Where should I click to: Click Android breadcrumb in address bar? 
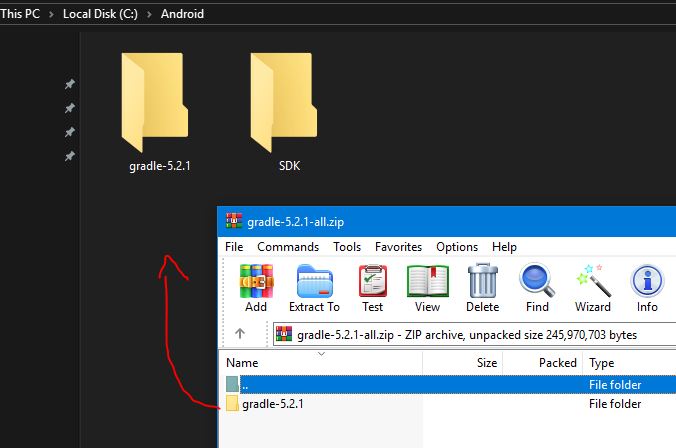pos(182,13)
